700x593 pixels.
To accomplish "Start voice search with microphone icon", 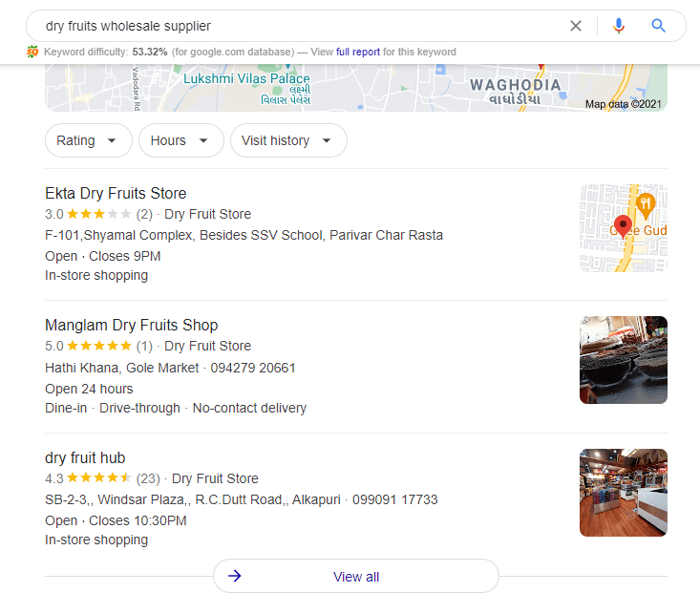I will 618,26.
